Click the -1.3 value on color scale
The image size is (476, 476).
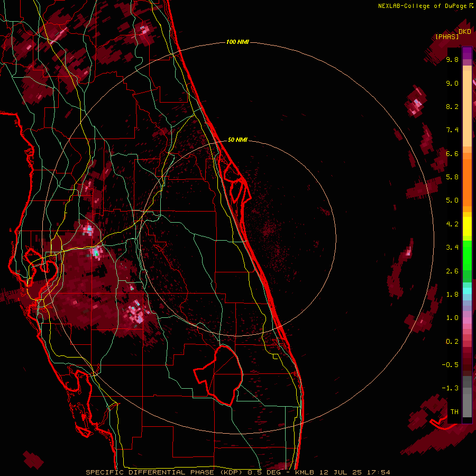(x=450, y=388)
